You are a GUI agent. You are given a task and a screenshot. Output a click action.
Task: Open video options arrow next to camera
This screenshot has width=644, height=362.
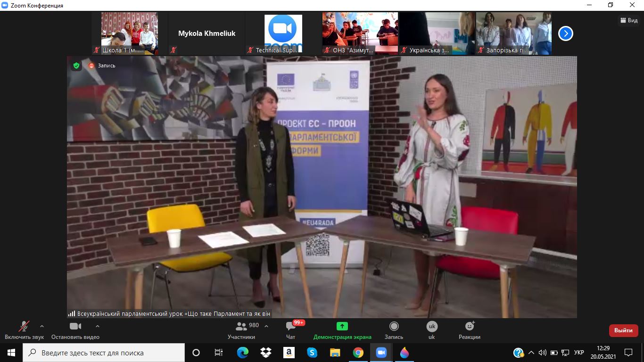pos(98,326)
